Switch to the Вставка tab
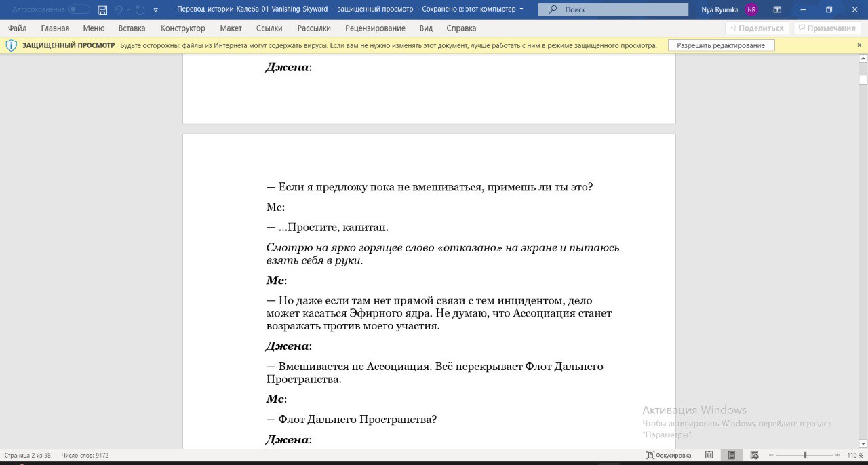The height and width of the screenshot is (465, 868). pos(132,28)
